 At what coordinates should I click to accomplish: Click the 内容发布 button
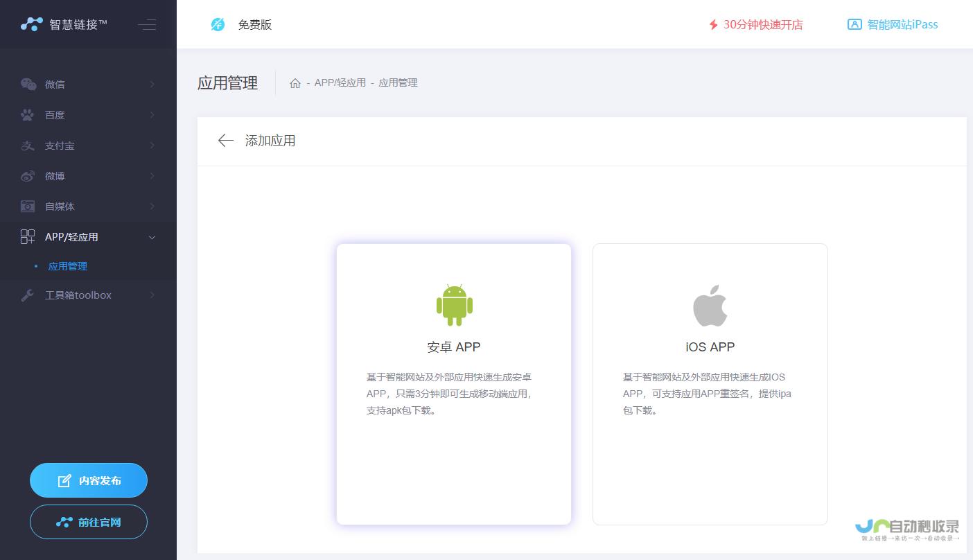click(89, 480)
